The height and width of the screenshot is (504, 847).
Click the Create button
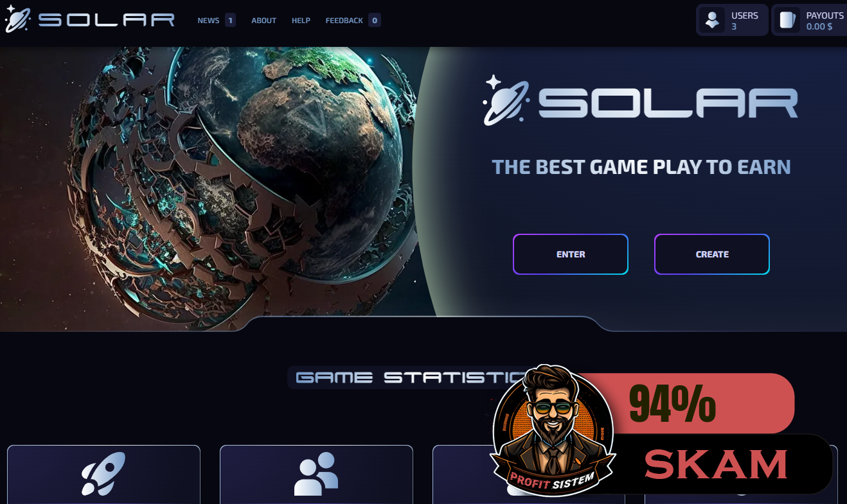pyautogui.click(x=712, y=254)
